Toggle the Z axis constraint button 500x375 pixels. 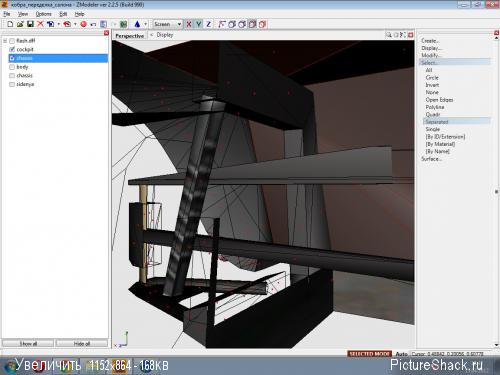click(209, 24)
